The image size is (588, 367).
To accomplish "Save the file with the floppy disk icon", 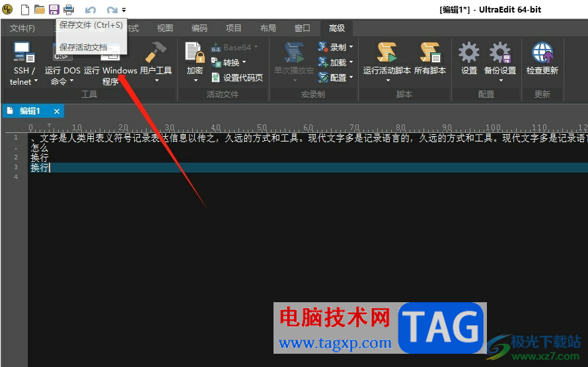I will [x=54, y=9].
